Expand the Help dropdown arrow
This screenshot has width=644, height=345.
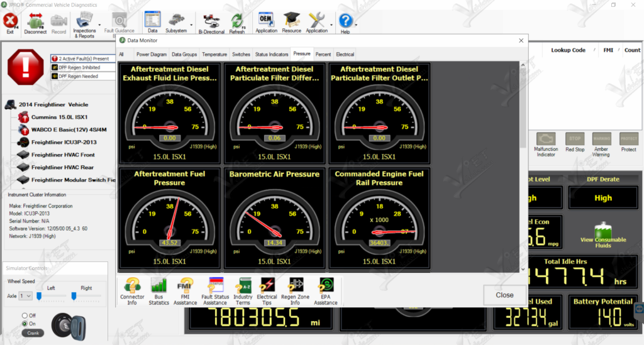pyautogui.click(x=357, y=25)
